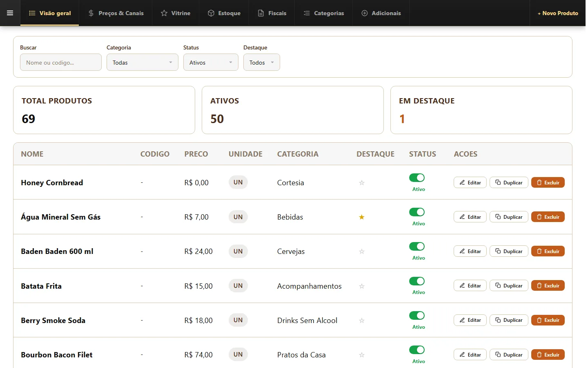Open the Status dropdown showing Ativos
The width and height of the screenshot is (588, 368).
pos(211,62)
